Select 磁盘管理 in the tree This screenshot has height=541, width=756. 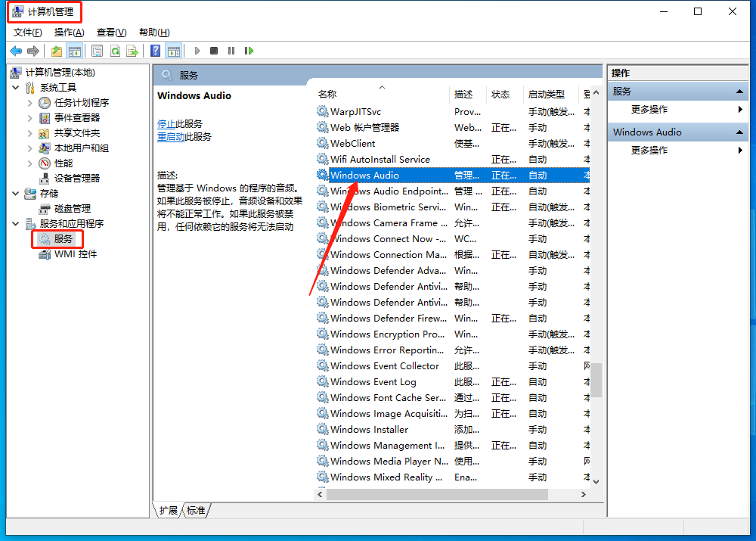(72, 208)
